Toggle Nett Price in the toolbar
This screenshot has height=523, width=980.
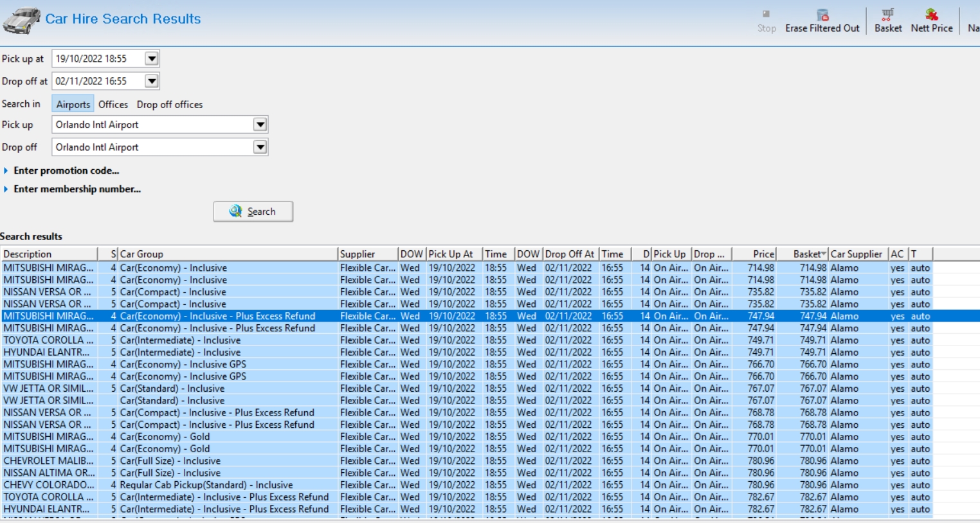tap(931, 21)
